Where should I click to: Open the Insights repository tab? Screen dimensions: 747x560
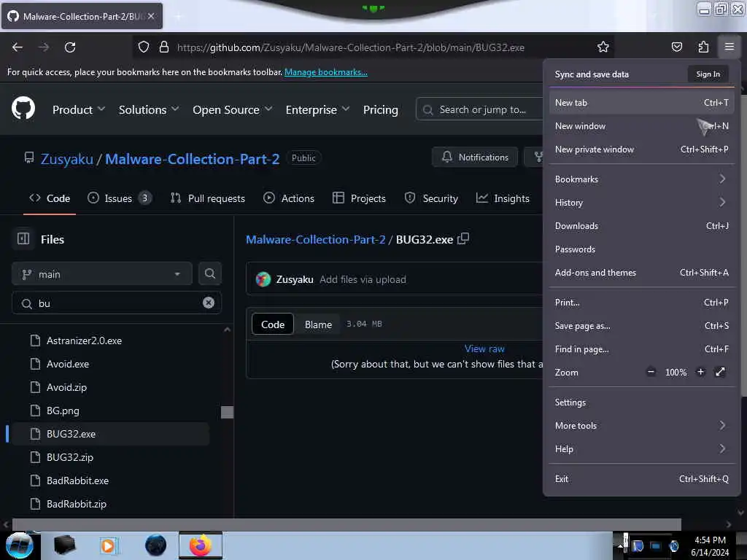[x=503, y=198]
